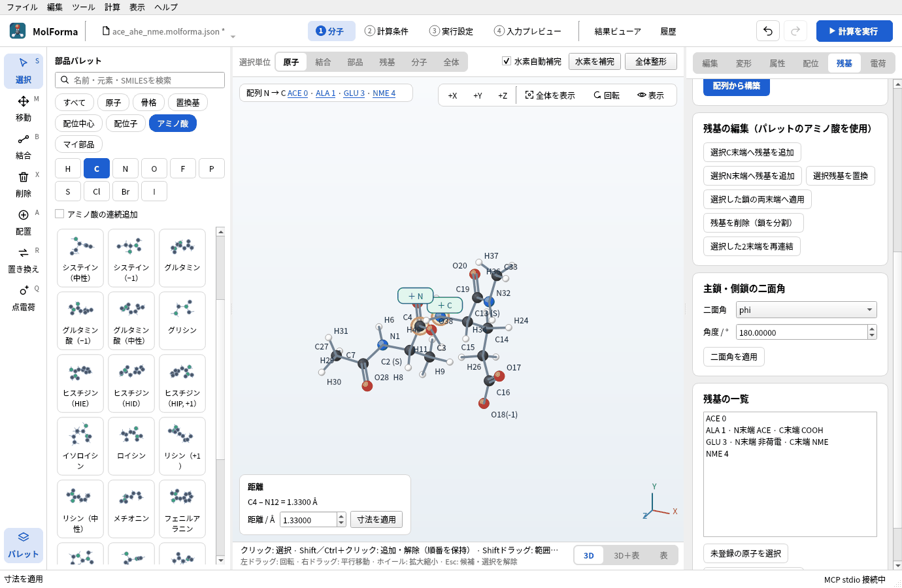The height and width of the screenshot is (588, 902).
Task: Select GLU 3 row in 残基の一覧
Action: (790, 442)
